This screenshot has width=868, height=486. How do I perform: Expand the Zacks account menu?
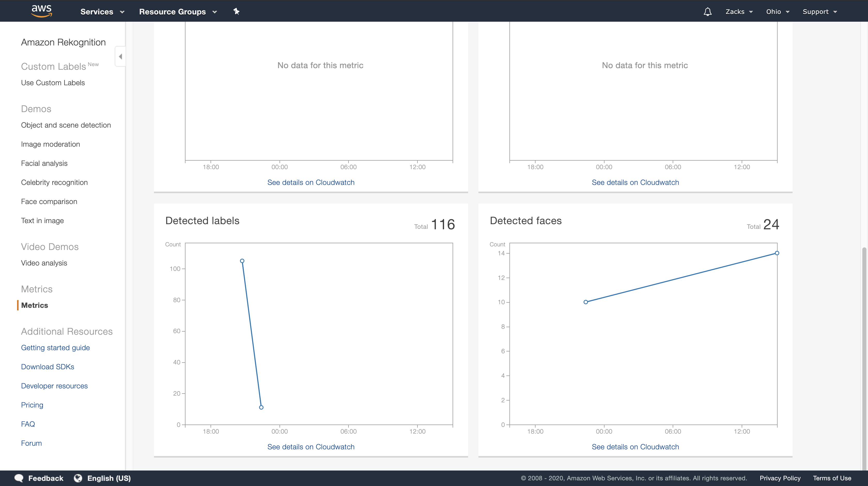[x=739, y=12]
